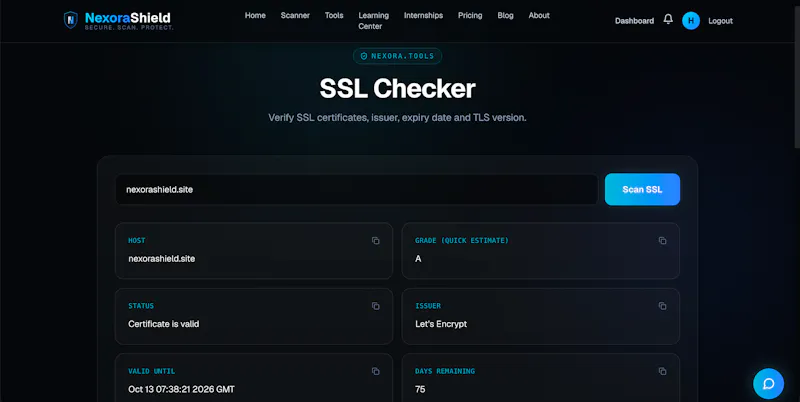Focus the domain input field with nexorashield.site
Screen dimensions: 800x402
click(357, 189)
